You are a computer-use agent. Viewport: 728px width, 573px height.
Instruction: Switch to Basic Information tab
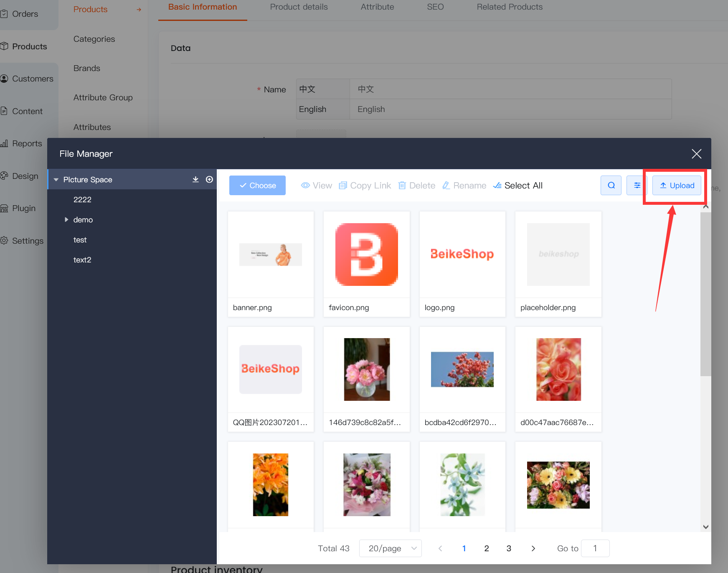pyautogui.click(x=203, y=7)
